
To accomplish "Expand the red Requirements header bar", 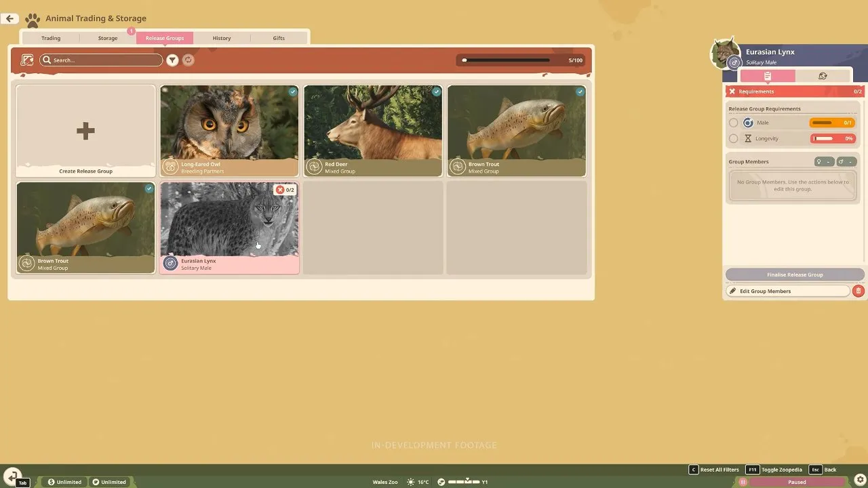I will [795, 91].
